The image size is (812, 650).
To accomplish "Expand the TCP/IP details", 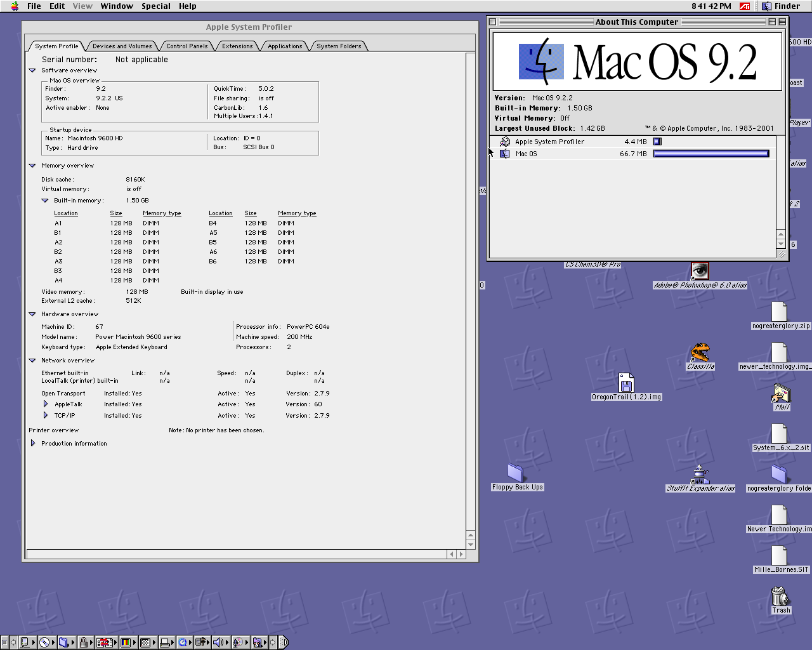I will [x=46, y=415].
